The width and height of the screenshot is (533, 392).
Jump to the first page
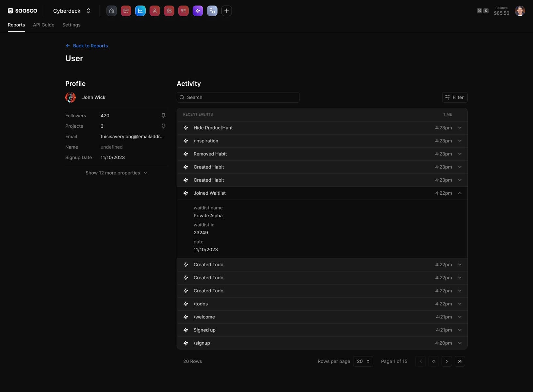click(x=433, y=361)
